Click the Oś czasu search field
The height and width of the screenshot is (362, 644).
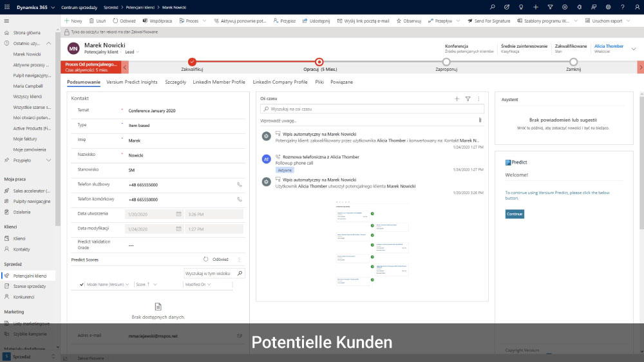tap(372, 110)
